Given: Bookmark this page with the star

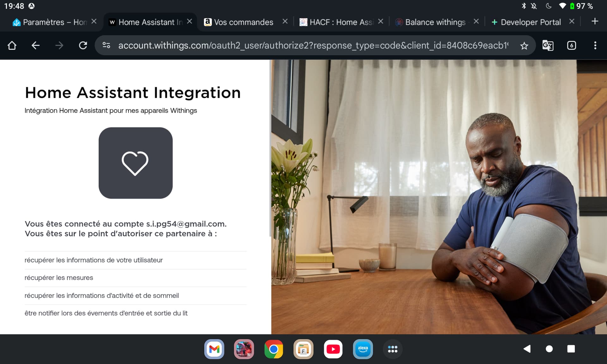Looking at the screenshot, I should 524,46.
